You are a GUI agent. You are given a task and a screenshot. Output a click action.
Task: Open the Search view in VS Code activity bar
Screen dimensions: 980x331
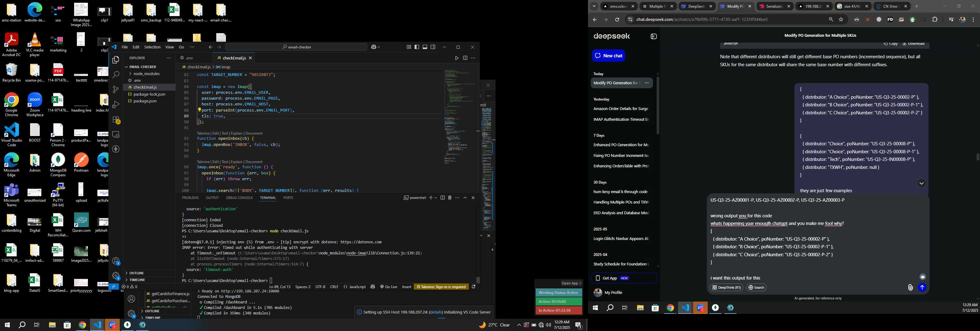116,75
